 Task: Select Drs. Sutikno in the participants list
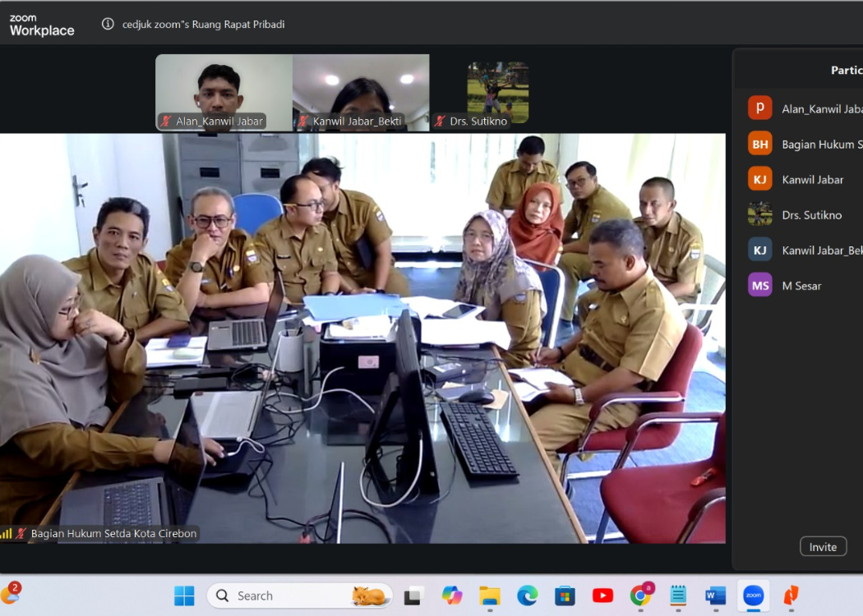811,215
